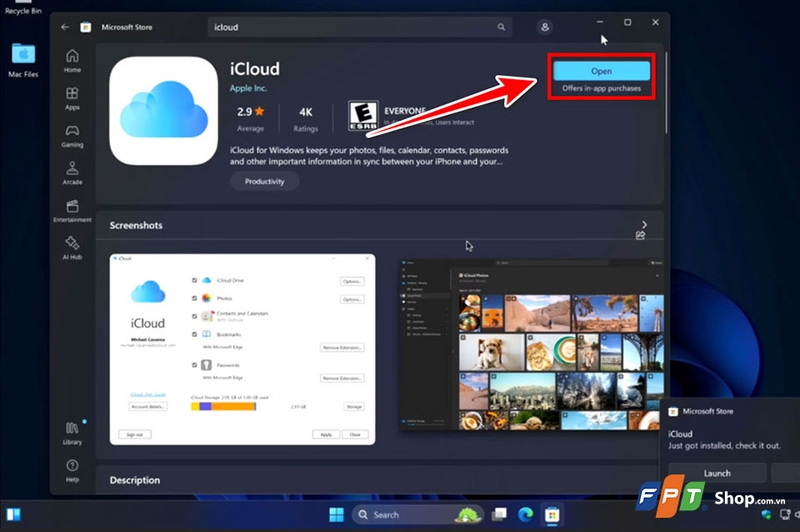Open the user account profile icon

544,27
